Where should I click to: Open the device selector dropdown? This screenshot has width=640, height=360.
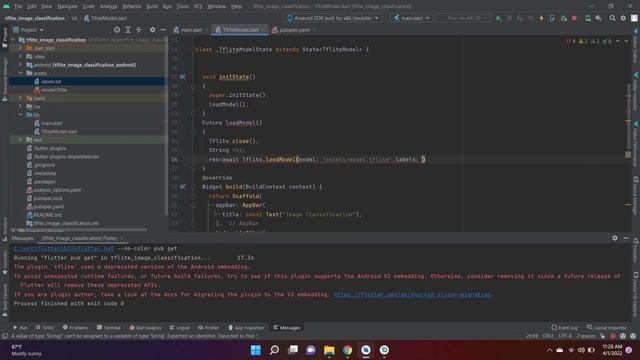[333, 18]
